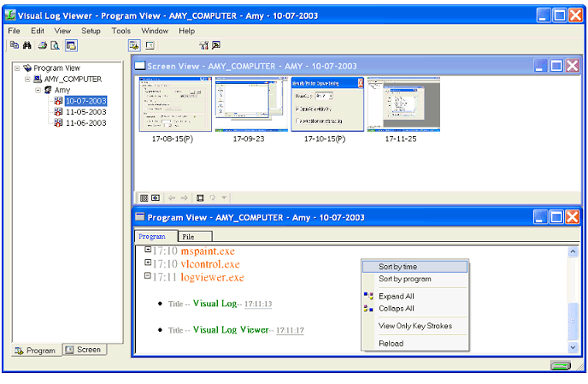Open the Help menu

tap(187, 31)
